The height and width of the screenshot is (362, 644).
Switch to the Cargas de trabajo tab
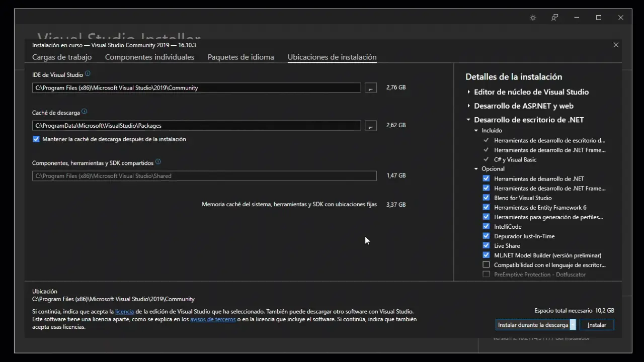[x=62, y=57]
